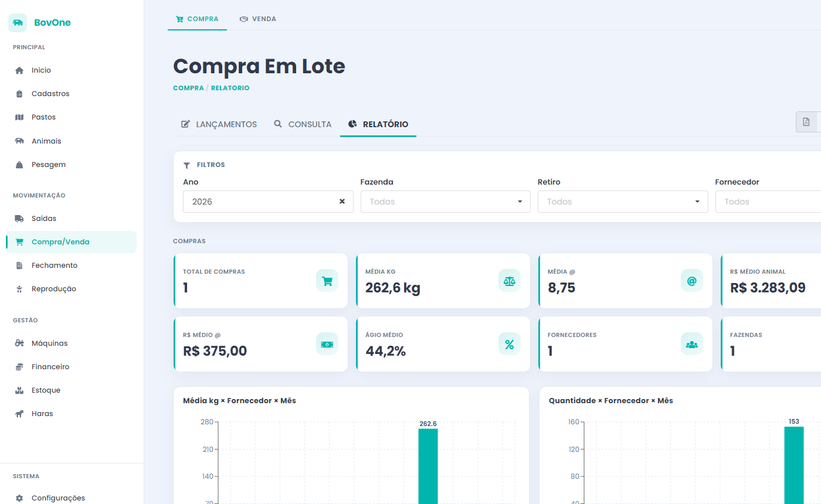The width and height of the screenshot is (821, 504).
Task: Open Fechamento from the sidebar
Action: coord(71,265)
